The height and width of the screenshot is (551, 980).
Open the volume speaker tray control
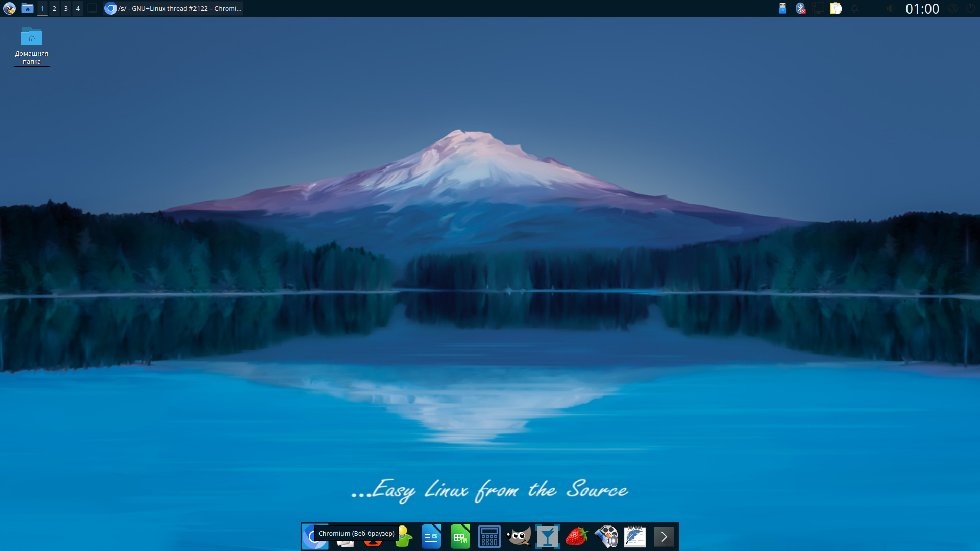coord(890,8)
